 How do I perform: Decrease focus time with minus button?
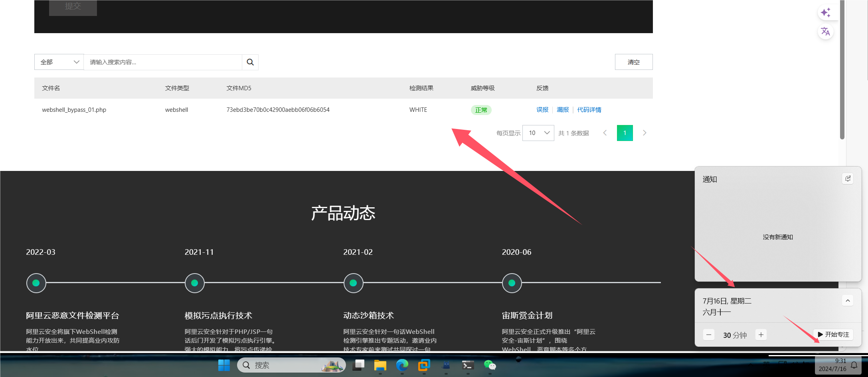pyautogui.click(x=709, y=335)
